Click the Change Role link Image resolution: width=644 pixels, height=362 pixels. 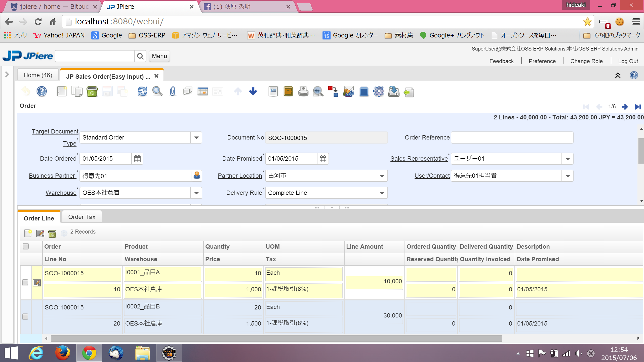(586, 61)
